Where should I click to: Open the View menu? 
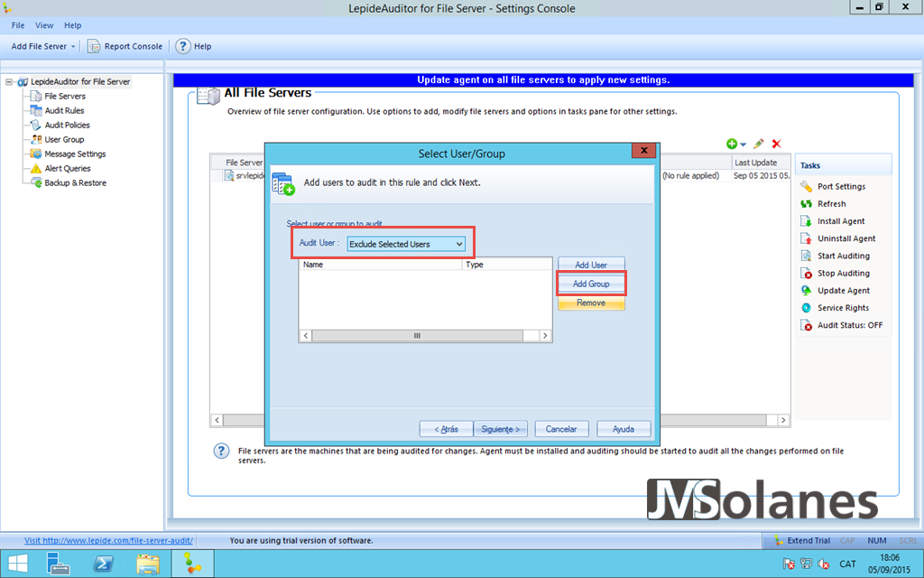44,25
